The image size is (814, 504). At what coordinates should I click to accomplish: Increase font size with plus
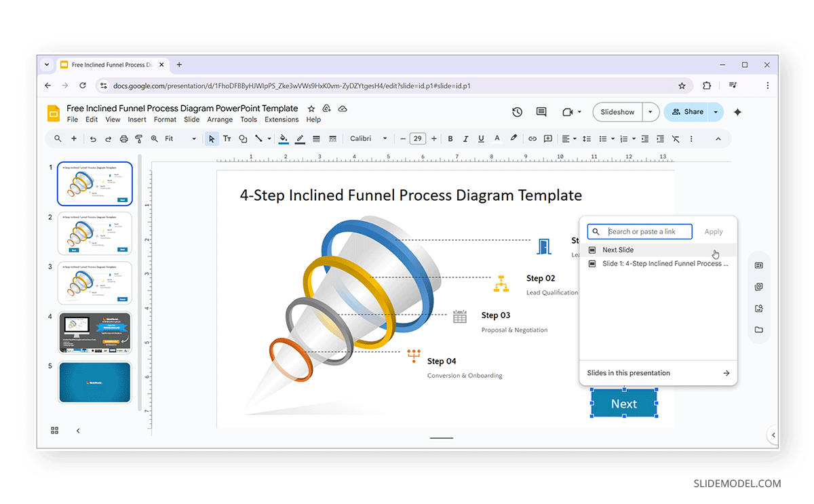[434, 138]
